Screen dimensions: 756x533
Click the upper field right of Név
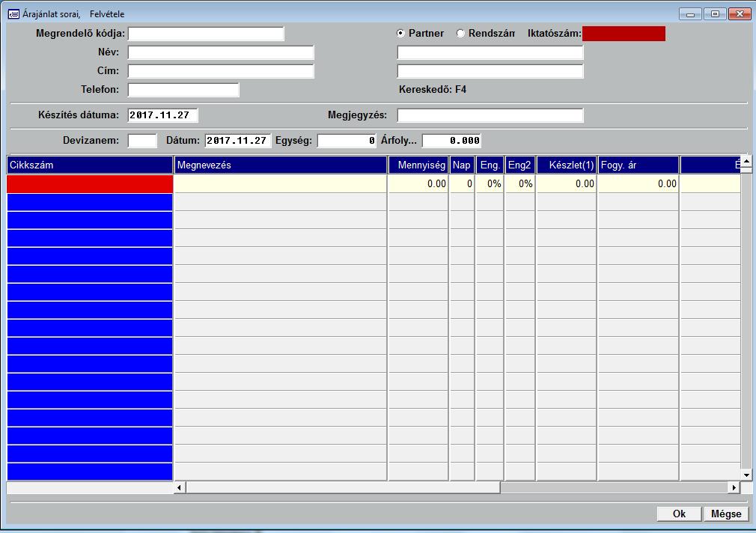490,52
